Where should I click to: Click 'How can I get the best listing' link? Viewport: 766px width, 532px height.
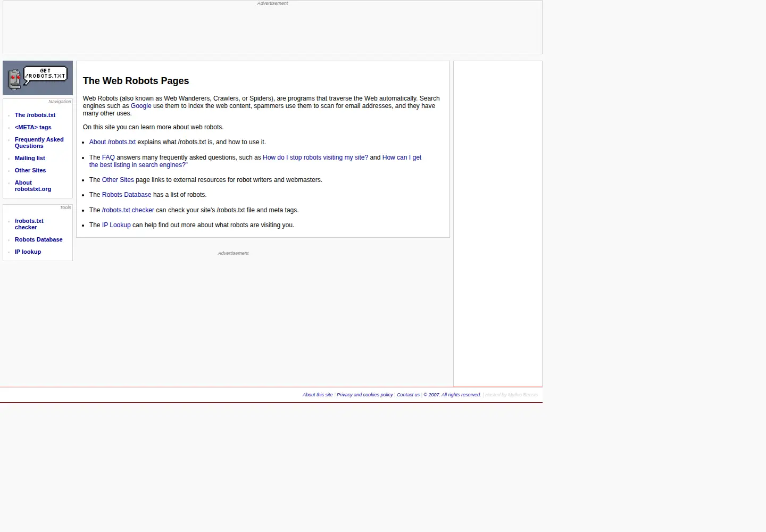tap(402, 157)
